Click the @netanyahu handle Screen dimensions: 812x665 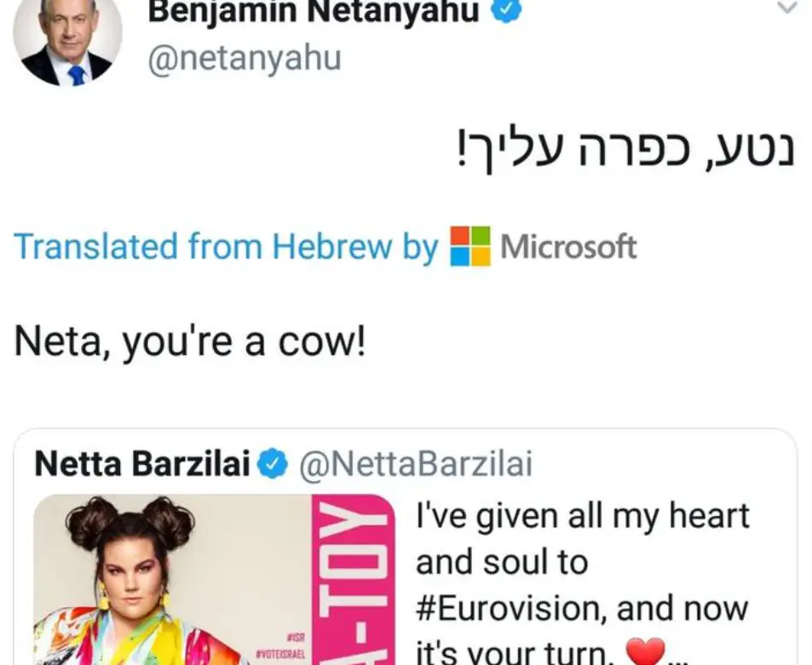245,60
